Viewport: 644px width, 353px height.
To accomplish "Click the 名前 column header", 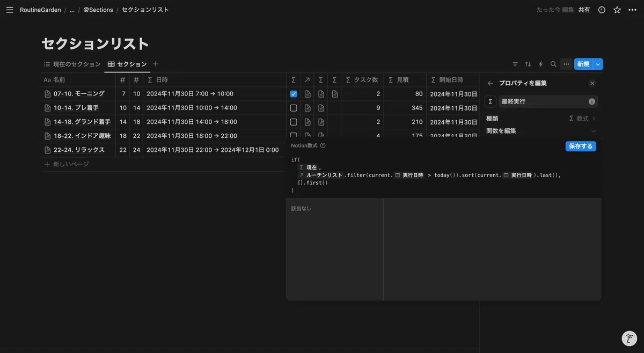I will pos(79,79).
